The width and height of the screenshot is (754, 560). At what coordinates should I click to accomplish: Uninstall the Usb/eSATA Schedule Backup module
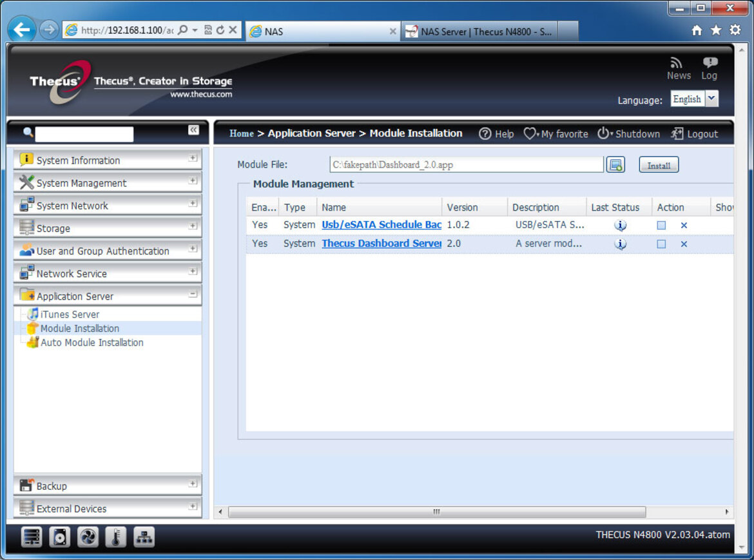(x=684, y=225)
